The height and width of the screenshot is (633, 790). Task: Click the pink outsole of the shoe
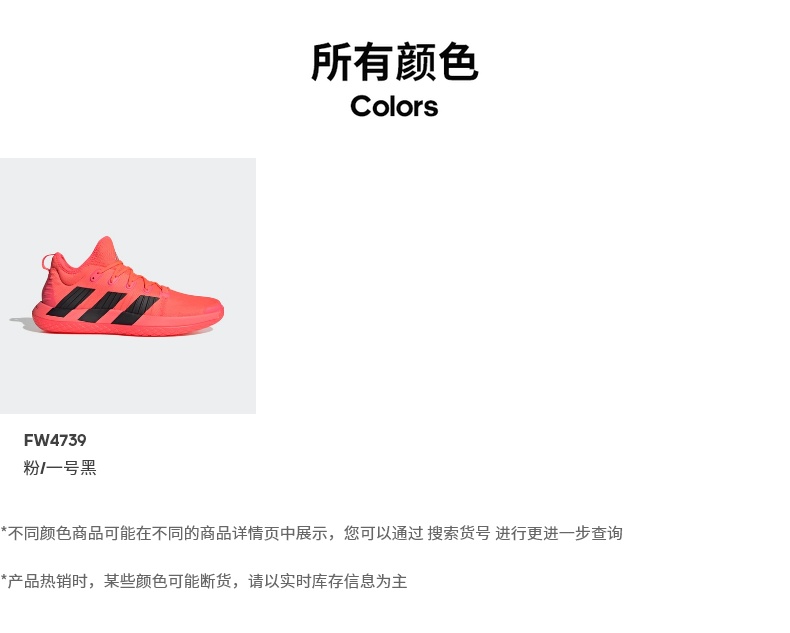click(x=128, y=327)
